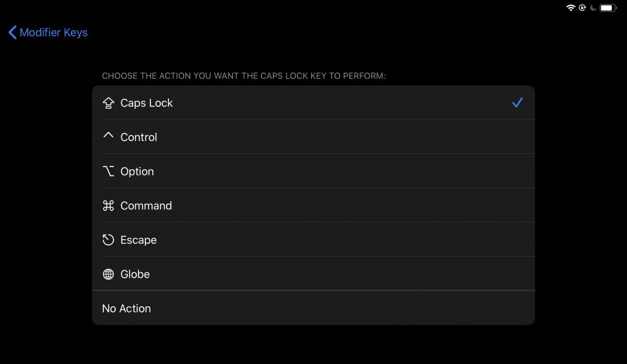
Task: Select No Action for Caps Lock
Action: pos(313,308)
